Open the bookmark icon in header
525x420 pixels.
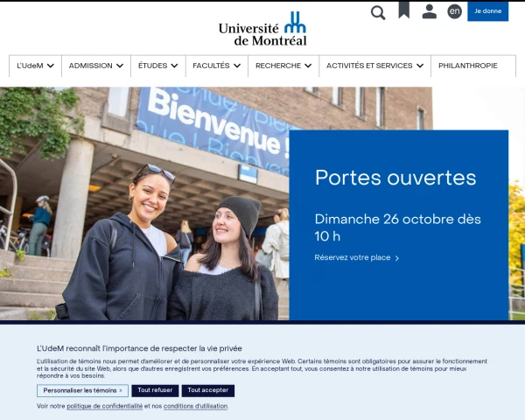(x=403, y=10)
